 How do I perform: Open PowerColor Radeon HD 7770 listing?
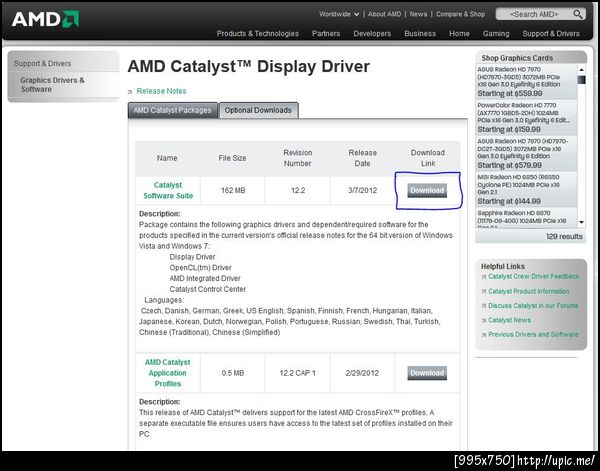point(526,117)
